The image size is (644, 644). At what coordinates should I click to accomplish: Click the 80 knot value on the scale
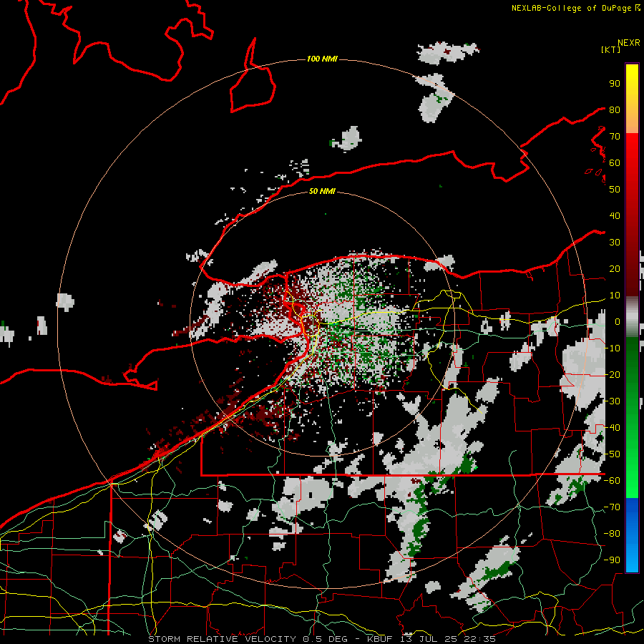[615, 110]
